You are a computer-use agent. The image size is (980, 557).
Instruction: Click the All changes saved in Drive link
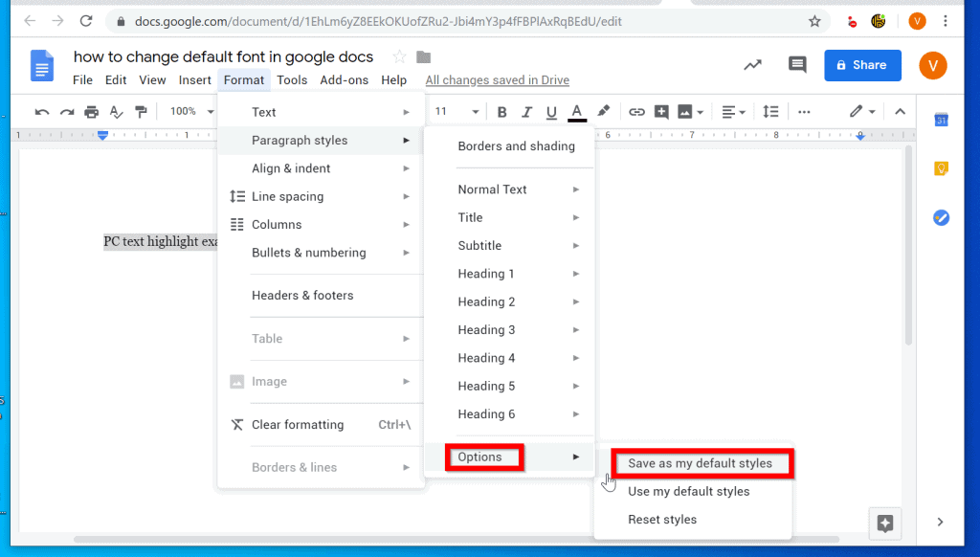[x=498, y=80]
